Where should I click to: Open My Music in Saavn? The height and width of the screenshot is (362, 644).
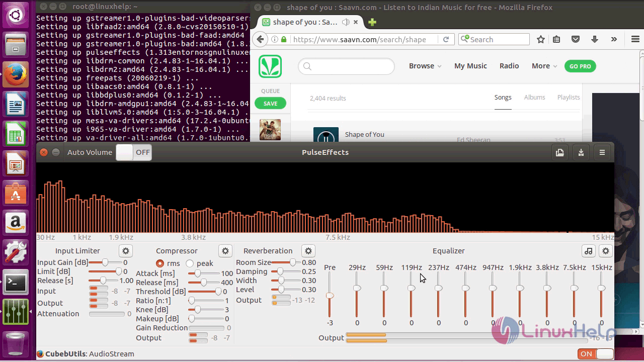[470, 66]
